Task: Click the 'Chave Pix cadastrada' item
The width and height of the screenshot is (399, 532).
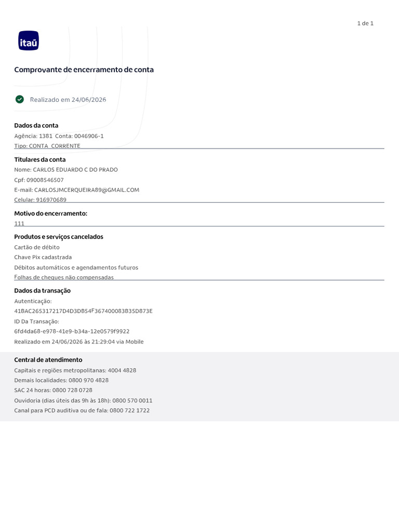Action: pos(43,257)
